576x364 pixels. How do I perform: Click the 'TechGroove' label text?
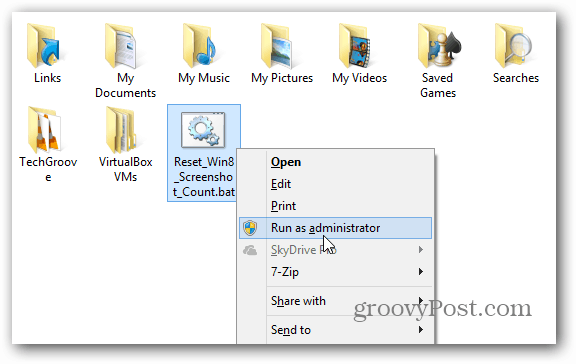pos(48,169)
